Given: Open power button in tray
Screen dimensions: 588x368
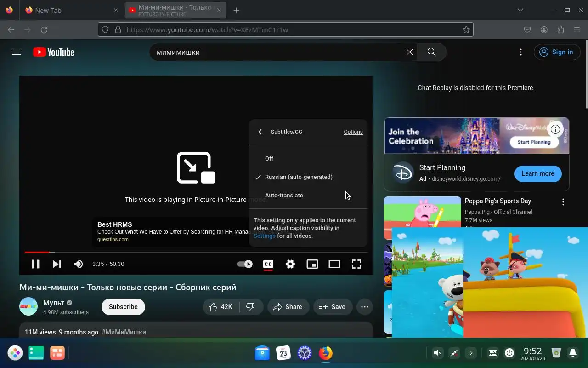Looking at the screenshot, I should click(509, 353).
